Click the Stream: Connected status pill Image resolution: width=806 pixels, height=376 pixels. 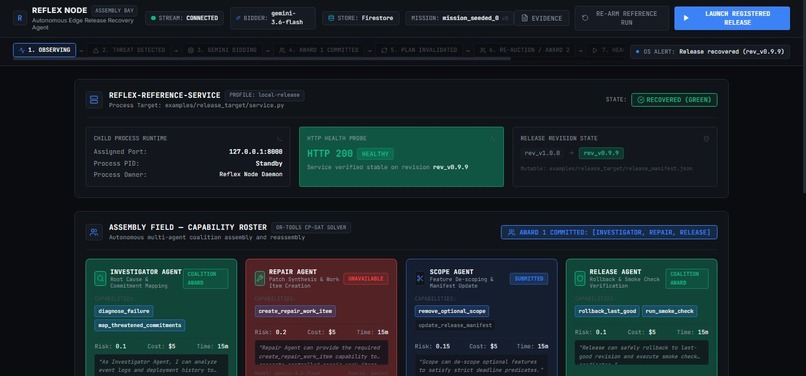[x=185, y=19]
